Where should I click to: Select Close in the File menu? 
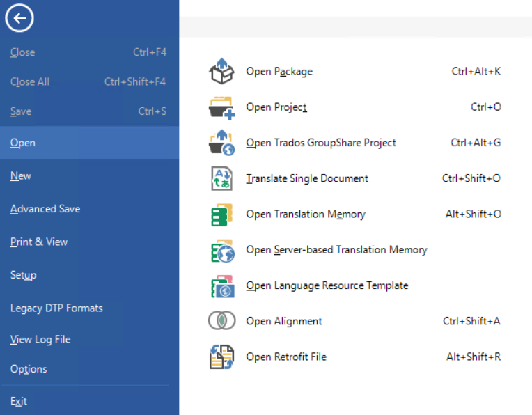click(x=22, y=52)
